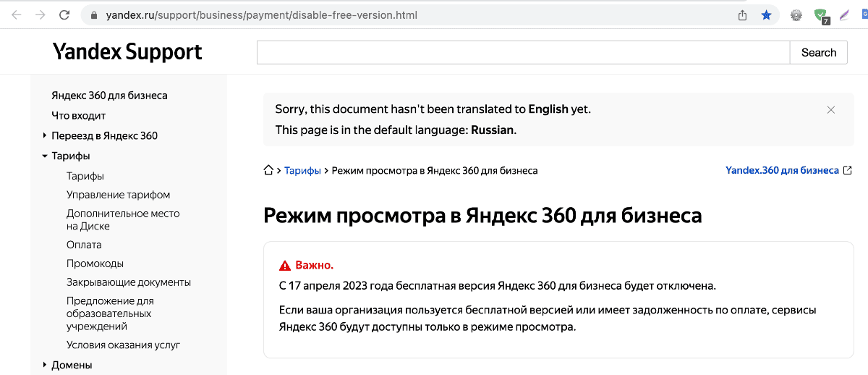868x375 pixels.
Task: Click the Тарифы parent section label
Action: coord(71,156)
